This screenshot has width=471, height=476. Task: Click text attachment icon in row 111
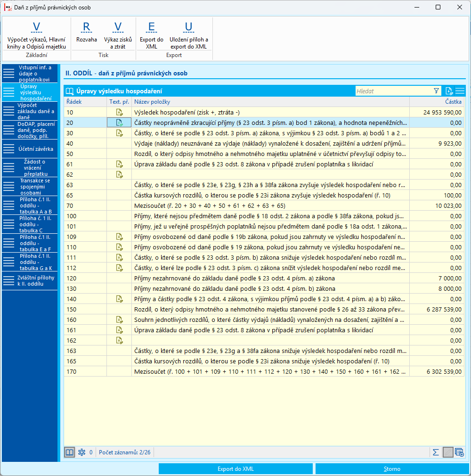119,257
